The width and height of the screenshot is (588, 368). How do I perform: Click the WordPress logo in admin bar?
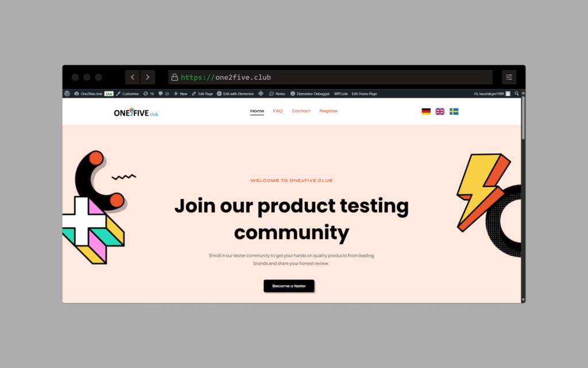[x=67, y=94]
